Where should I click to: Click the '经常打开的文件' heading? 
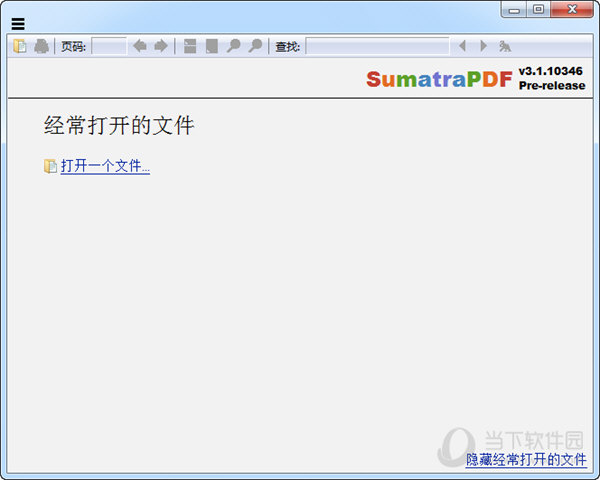[x=119, y=125]
